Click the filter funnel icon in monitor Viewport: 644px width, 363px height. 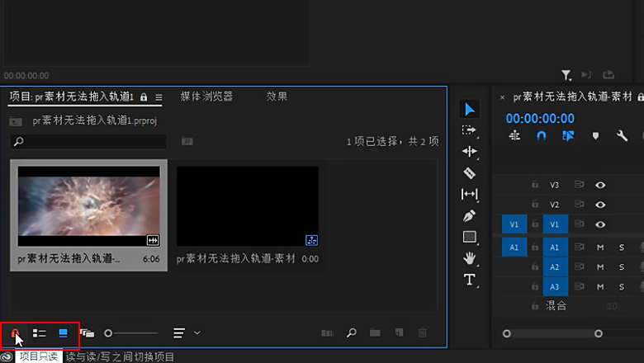pos(566,75)
